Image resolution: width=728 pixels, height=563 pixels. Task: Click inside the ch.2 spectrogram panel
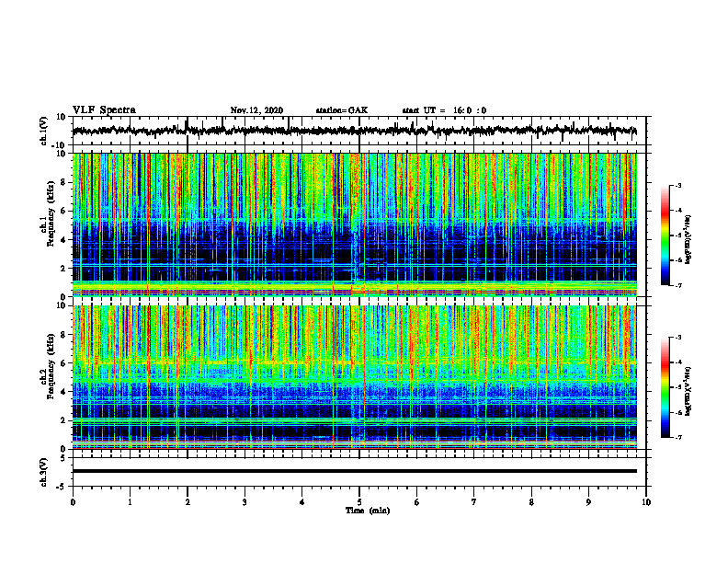(x=354, y=377)
